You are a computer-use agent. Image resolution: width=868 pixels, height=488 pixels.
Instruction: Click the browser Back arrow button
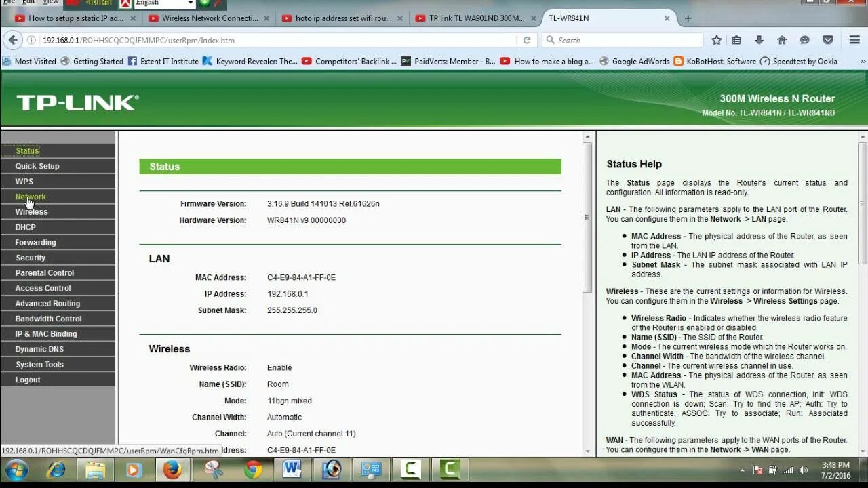pos(12,40)
